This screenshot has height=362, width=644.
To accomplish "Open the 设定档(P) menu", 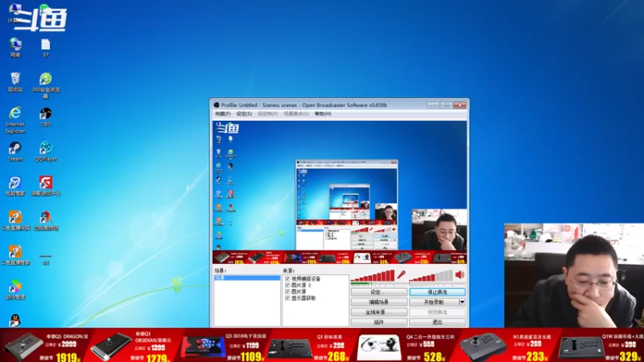I will (268, 113).
